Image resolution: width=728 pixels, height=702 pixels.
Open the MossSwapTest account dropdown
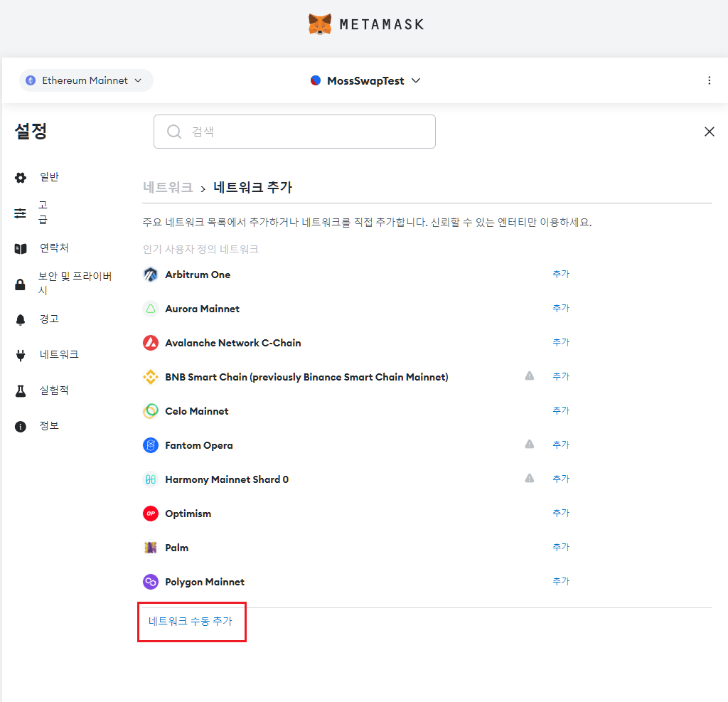pyautogui.click(x=365, y=81)
